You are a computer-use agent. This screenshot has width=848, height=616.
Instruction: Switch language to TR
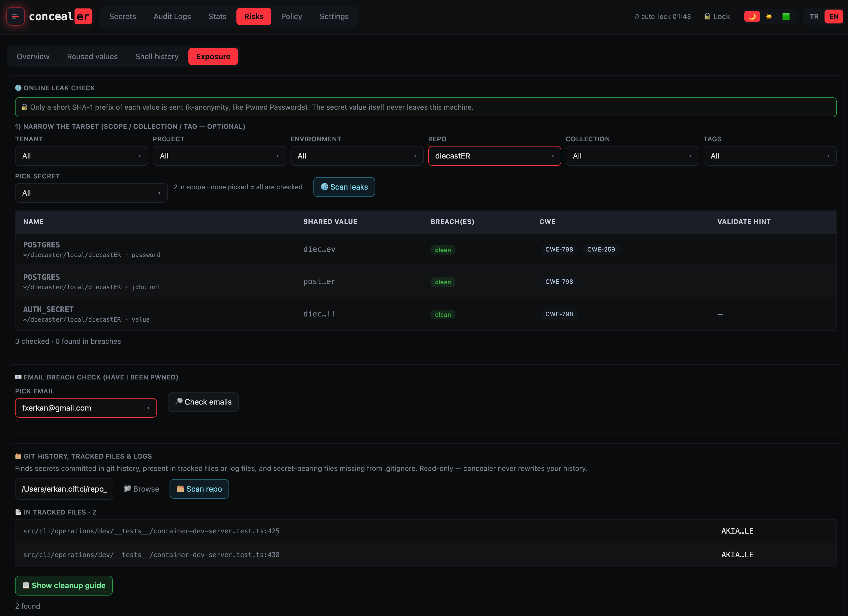tap(814, 16)
